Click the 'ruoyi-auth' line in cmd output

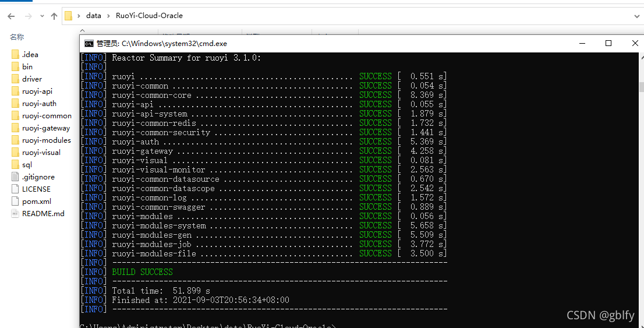click(x=264, y=142)
